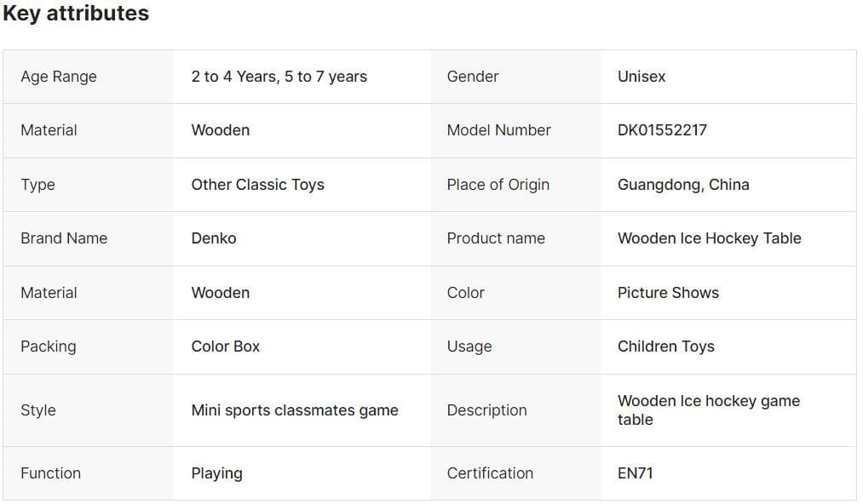
Task: Click the Place of Origin label
Action: [x=498, y=185]
